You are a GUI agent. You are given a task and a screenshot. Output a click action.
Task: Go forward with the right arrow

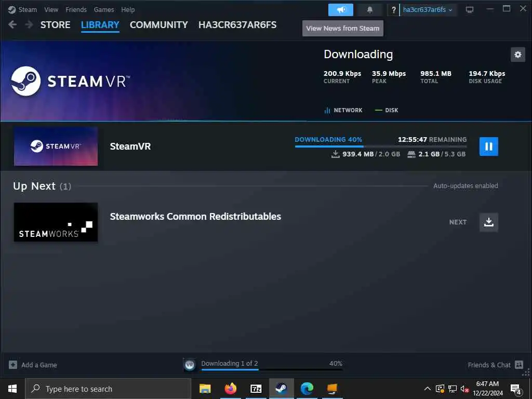coord(29,24)
